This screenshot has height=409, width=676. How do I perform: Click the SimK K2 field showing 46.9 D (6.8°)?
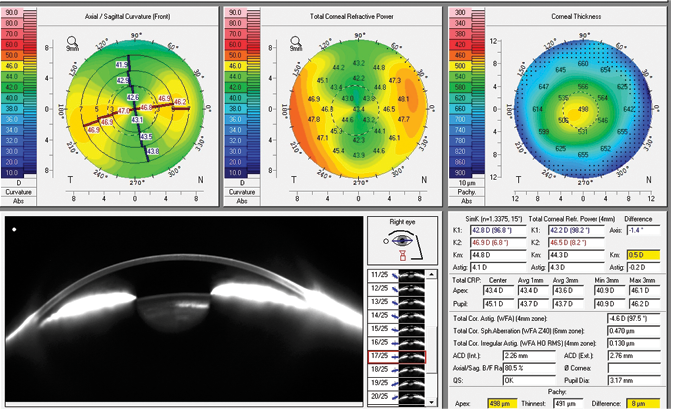click(498, 243)
